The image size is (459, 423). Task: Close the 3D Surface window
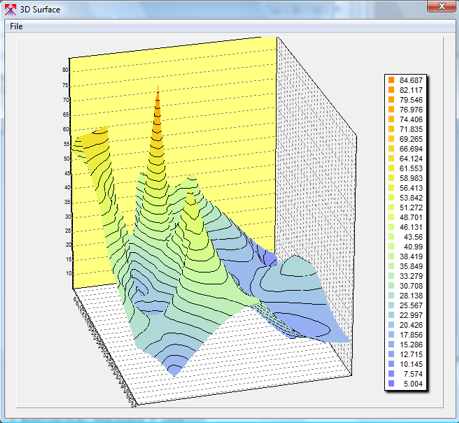[x=441, y=6]
